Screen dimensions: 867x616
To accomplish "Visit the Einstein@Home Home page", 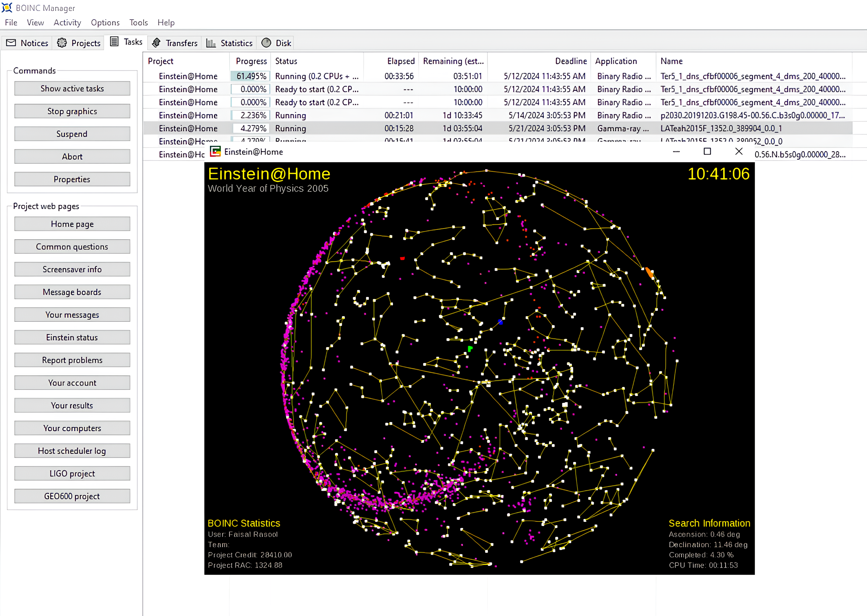I will point(72,223).
